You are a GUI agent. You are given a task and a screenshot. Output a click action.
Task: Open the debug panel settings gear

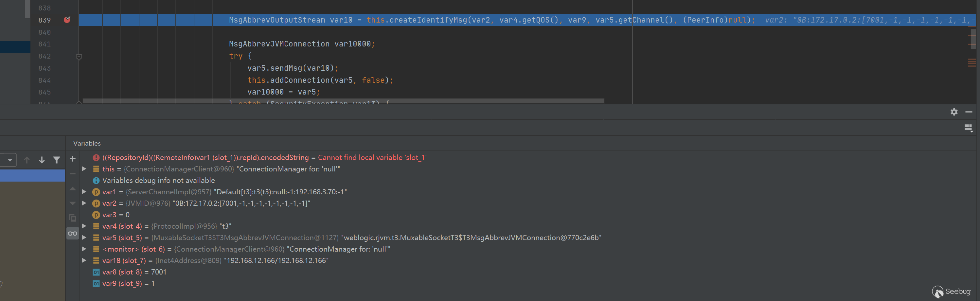point(954,112)
